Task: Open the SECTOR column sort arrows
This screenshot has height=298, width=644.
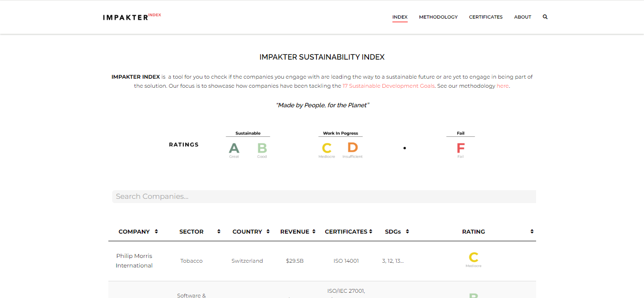Action: pyautogui.click(x=218, y=231)
